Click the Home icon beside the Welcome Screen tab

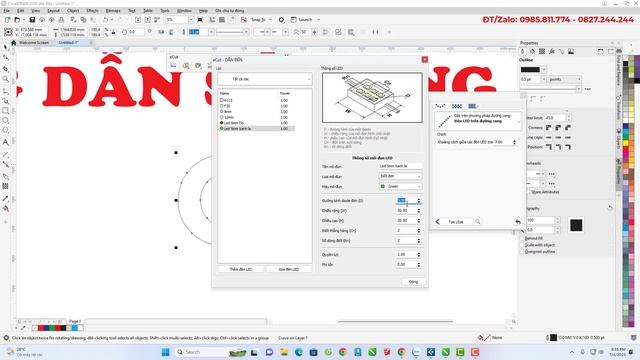pos(13,42)
